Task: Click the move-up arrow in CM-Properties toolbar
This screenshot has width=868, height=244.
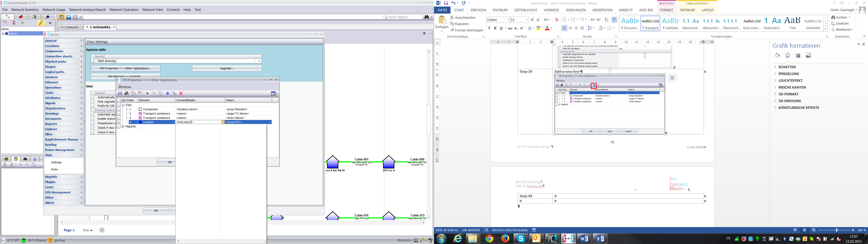Action: 147,93
